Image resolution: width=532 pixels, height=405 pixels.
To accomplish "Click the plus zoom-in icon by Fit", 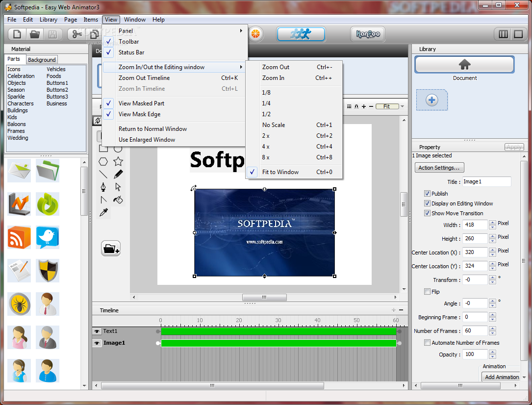I will [x=364, y=106].
